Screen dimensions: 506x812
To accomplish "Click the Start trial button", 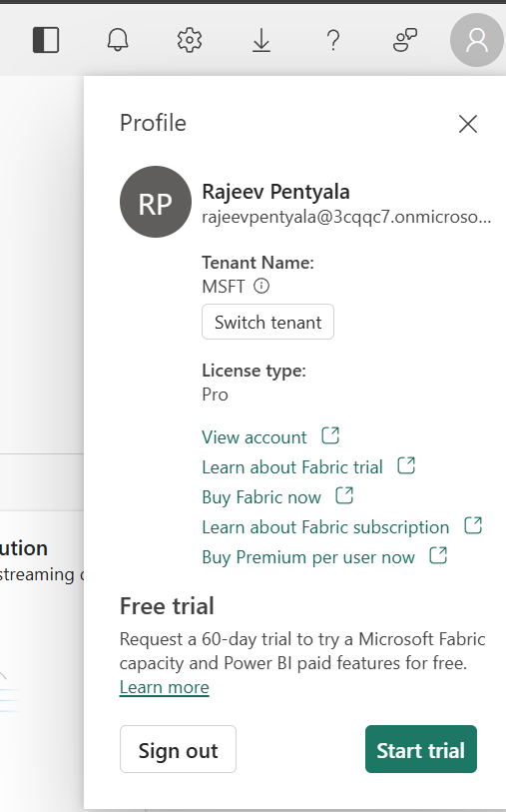I will (420, 749).
